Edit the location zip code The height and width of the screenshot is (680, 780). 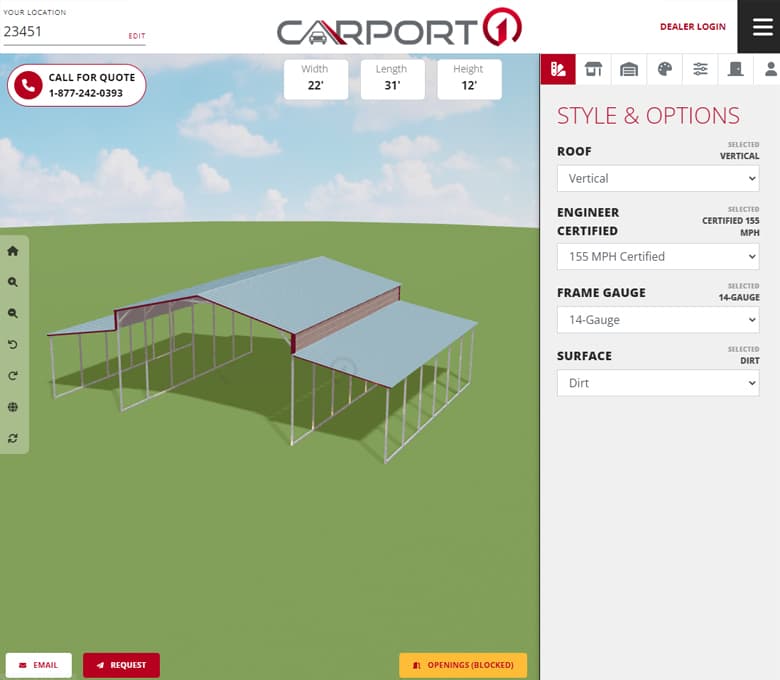point(136,36)
